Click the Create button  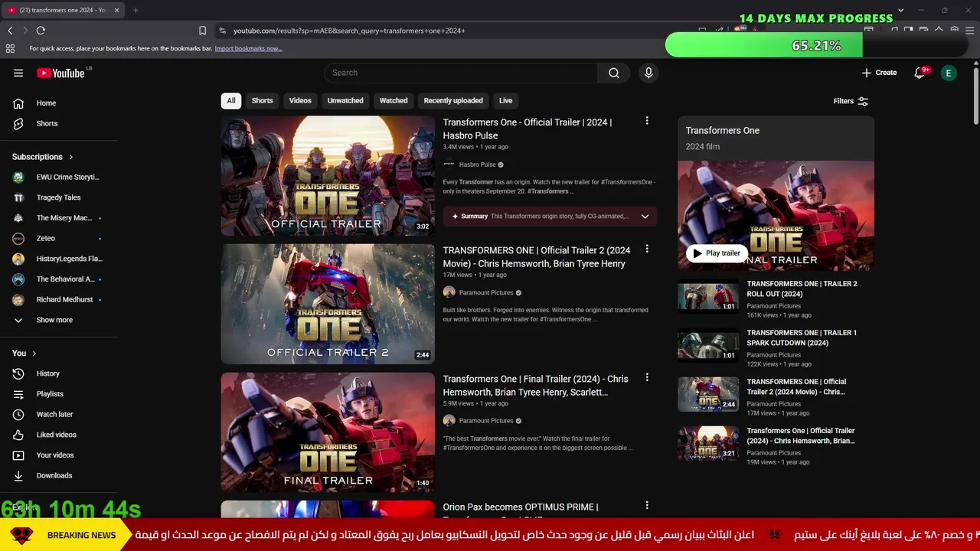[879, 73]
